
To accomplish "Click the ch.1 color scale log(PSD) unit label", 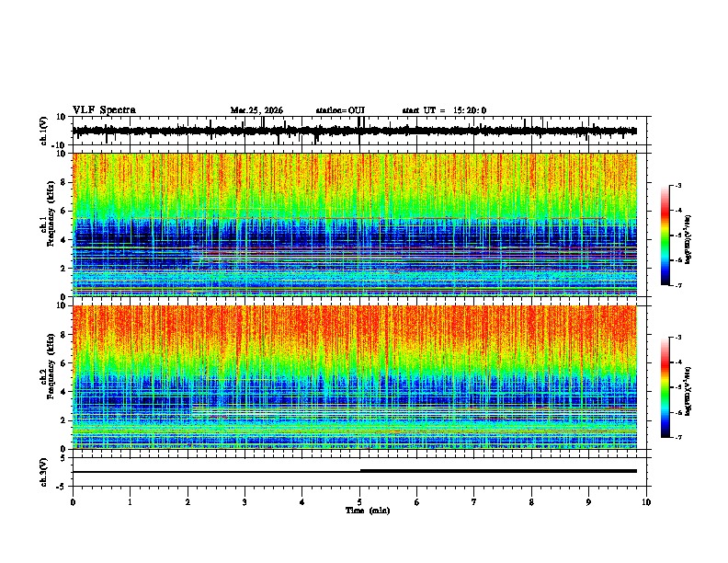I will coord(688,239).
